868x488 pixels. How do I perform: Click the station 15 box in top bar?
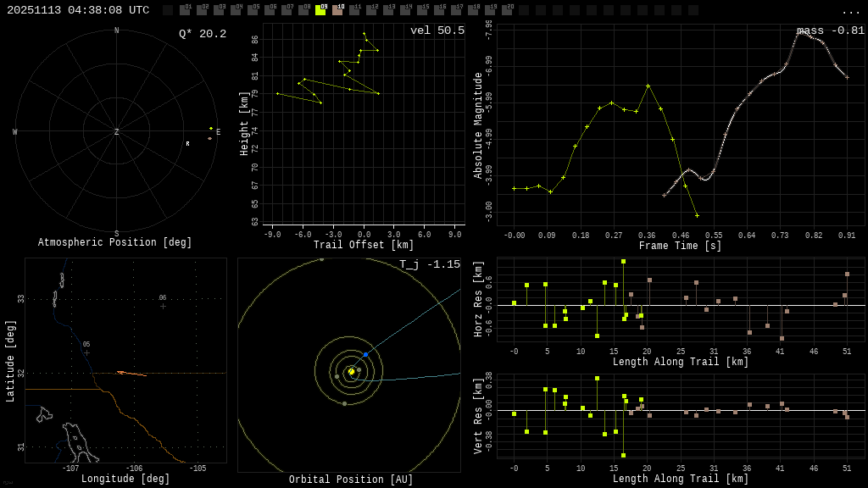422,10
